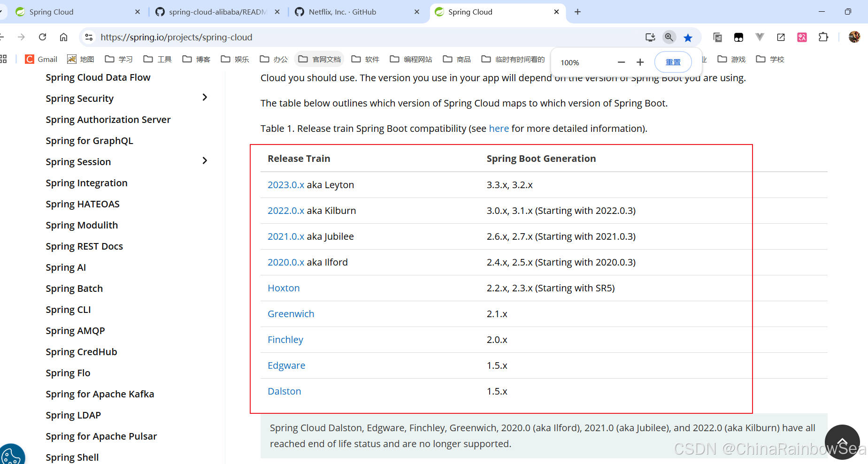Open the 博客 bookmarks folder

click(196, 59)
